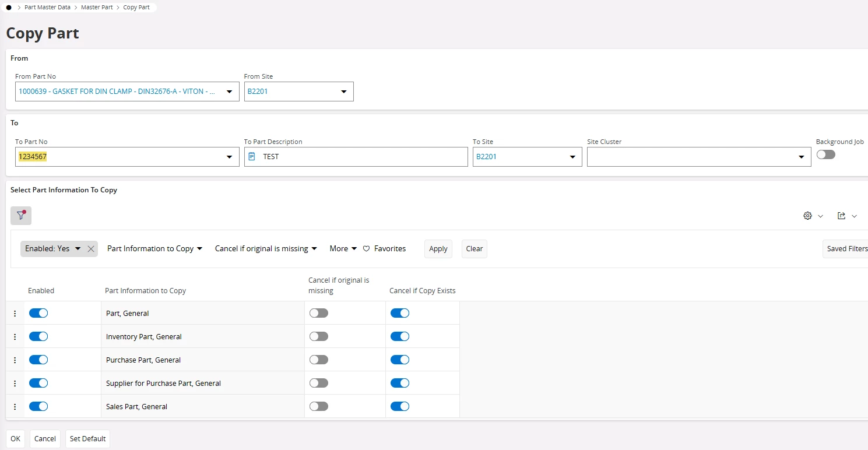Click the heart Favorites icon
The height and width of the screenshot is (450, 868).
click(367, 249)
